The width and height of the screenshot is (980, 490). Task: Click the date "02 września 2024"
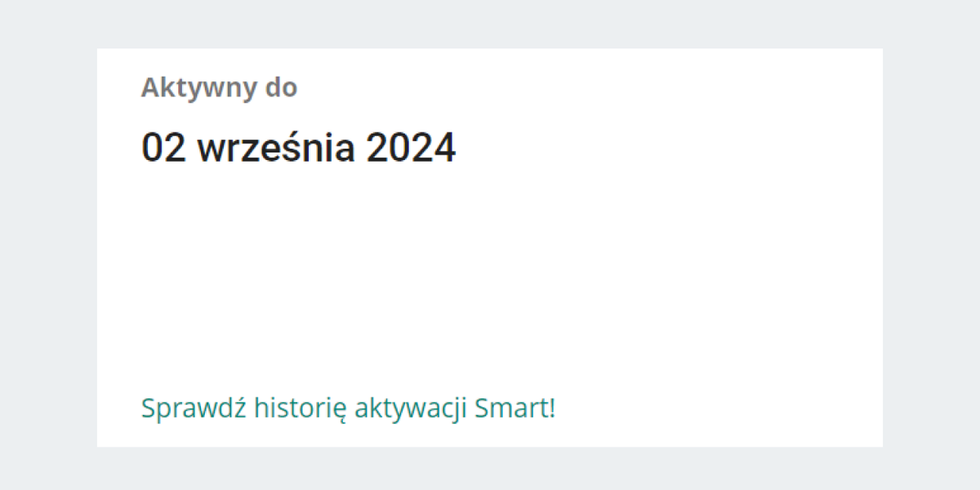(x=298, y=149)
